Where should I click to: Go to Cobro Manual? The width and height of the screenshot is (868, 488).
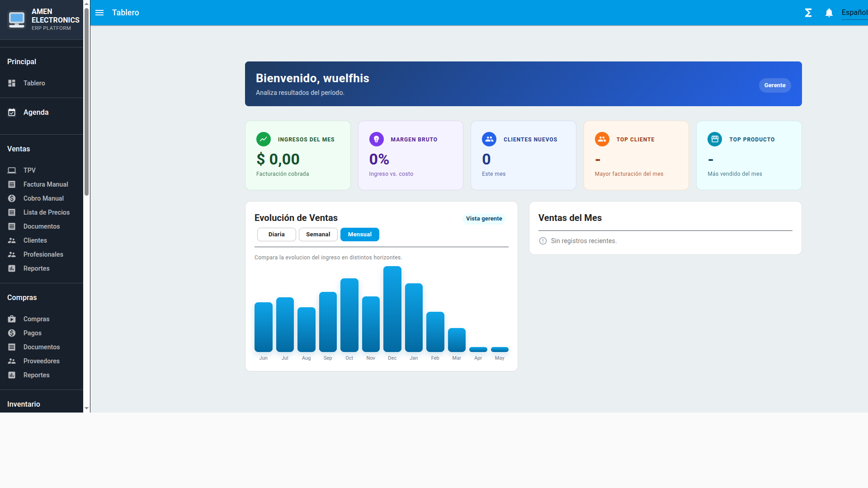click(42, 198)
